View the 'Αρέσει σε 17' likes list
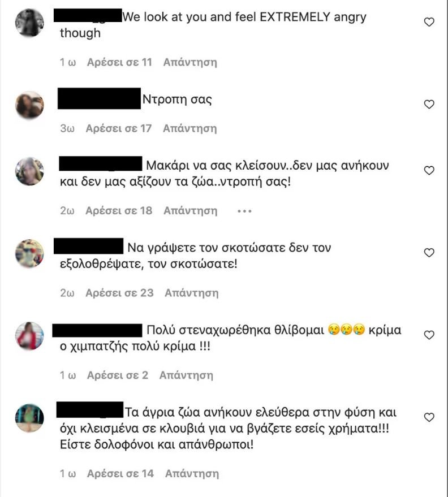 click(119, 128)
